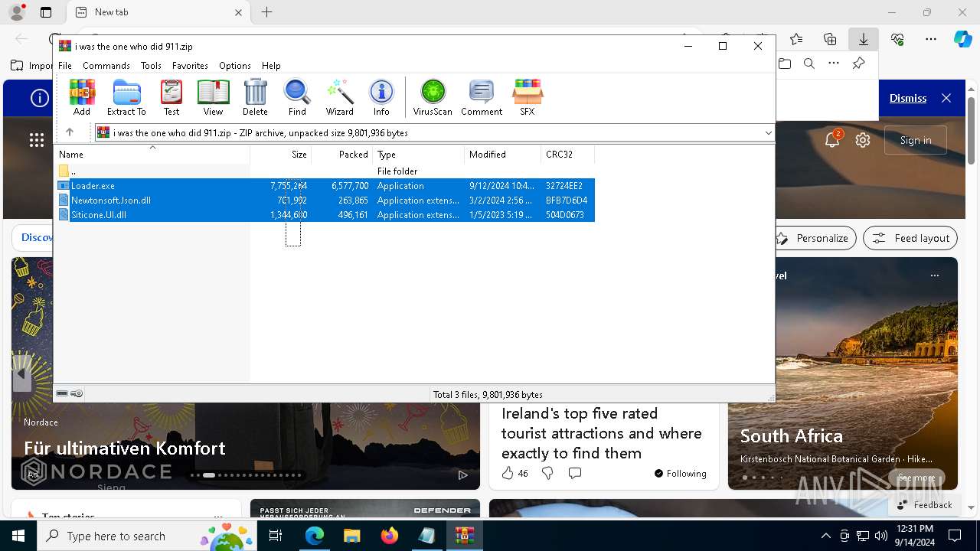Click the Extract To toolbar icon
Image resolution: width=980 pixels, height=551 pixels.
point(126,97)
